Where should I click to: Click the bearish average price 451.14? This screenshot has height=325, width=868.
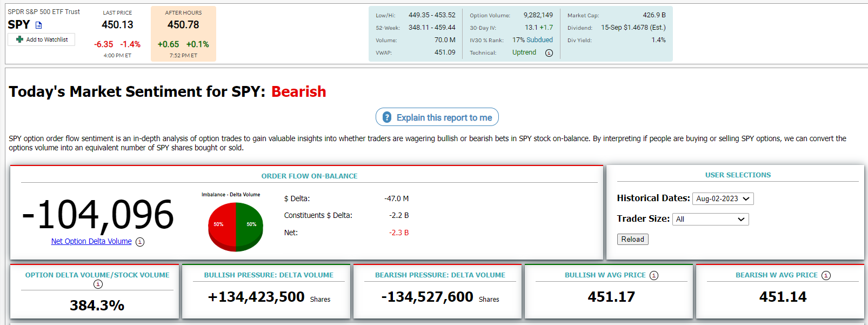(x=783, y=297)
